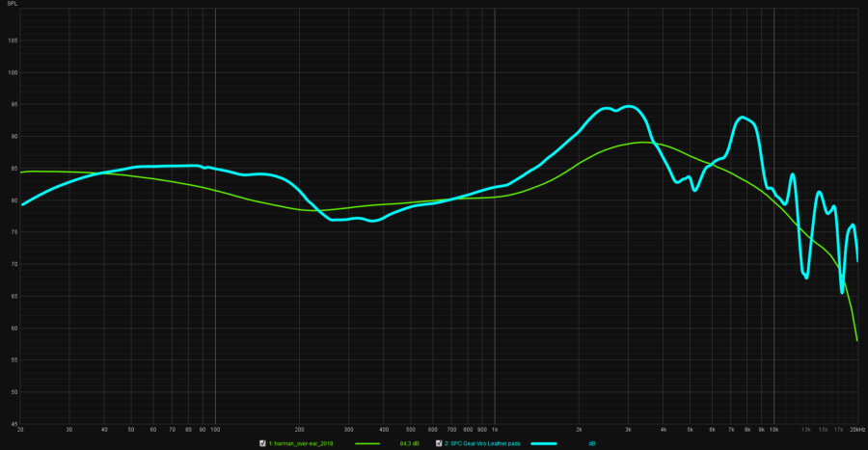The width and height of the screenshot is (868, 450).
Task: Click the 1k frequency axis label
Action: click(x=495, y=430)
